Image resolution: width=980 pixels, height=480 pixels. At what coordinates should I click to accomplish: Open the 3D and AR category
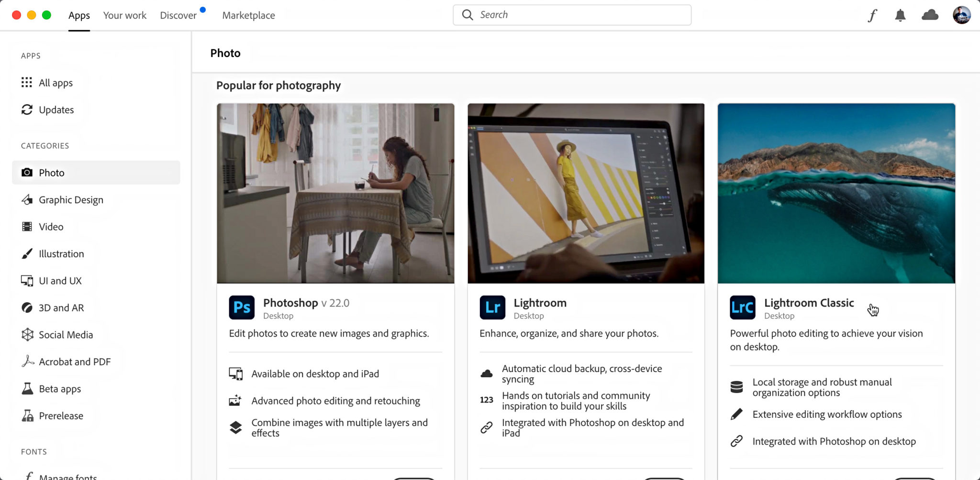coord(61,308)
